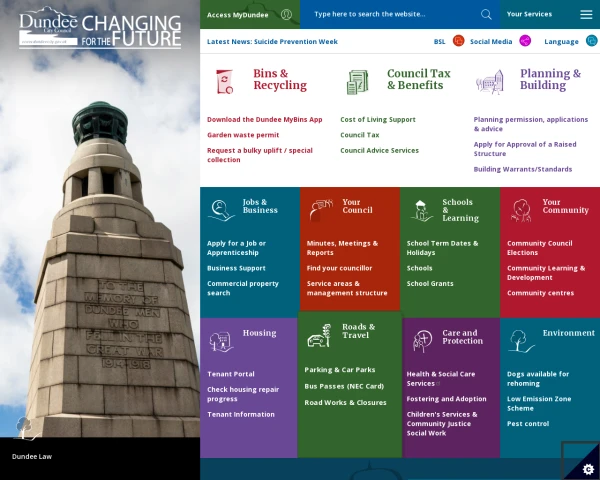Click the teal Language icon
600x480 pixels.
point(592,41)
